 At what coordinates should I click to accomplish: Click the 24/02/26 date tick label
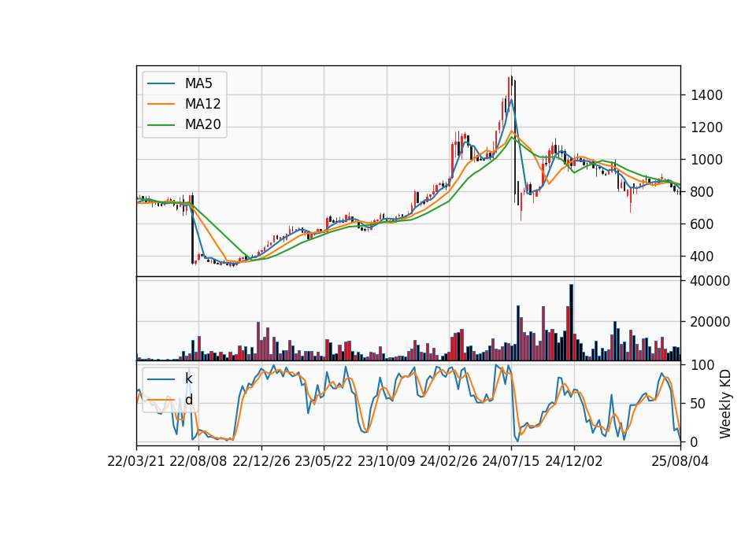(448, 461)
